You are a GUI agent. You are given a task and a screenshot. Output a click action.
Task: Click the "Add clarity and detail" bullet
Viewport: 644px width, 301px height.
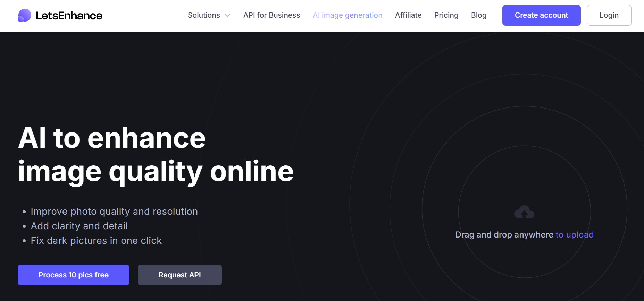point(79,226)
